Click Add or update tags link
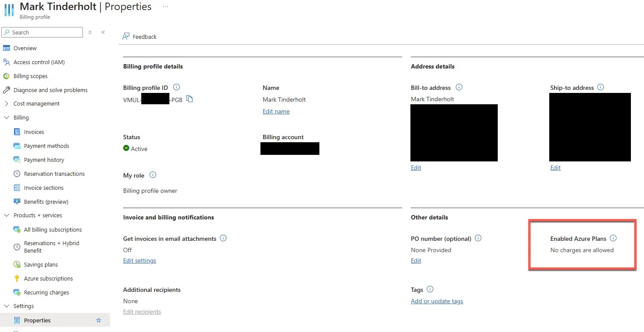The height and width of the screenshot is (332, 644). (x=437, y=301)
